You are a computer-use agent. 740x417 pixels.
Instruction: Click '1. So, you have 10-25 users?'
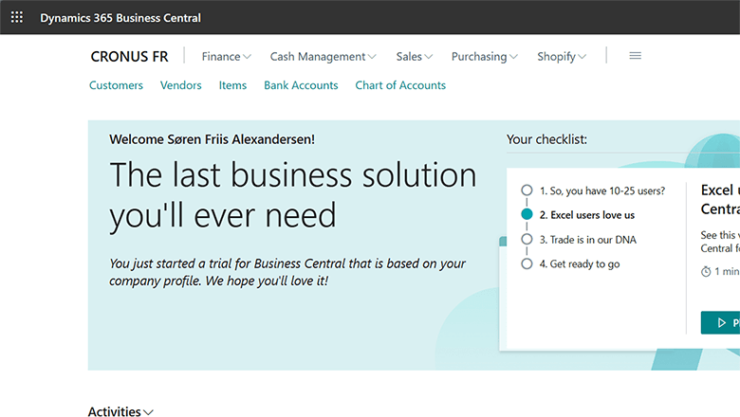(x=603, y=191)
